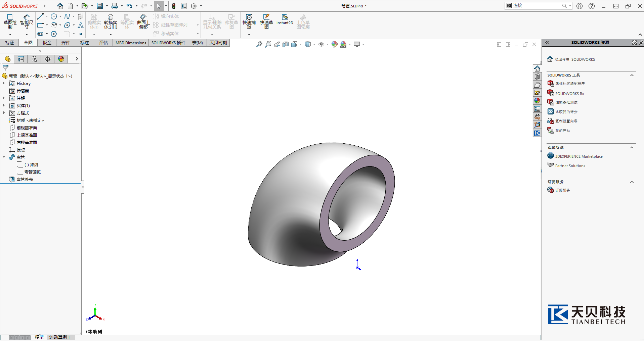Open Options gear icon in top toolbar
Image resolution: width=644 pixels, height=341 pixels.
194,6
